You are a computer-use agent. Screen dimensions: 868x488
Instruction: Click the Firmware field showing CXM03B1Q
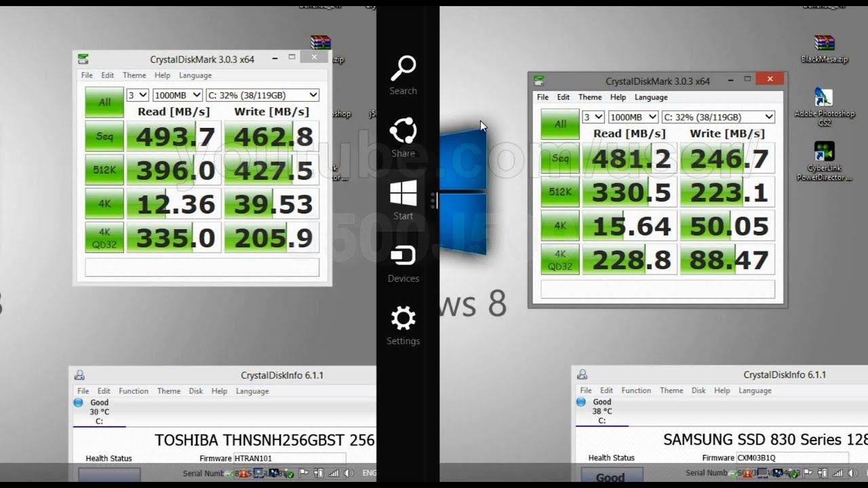pyautogui.click(x=792, y=457)
